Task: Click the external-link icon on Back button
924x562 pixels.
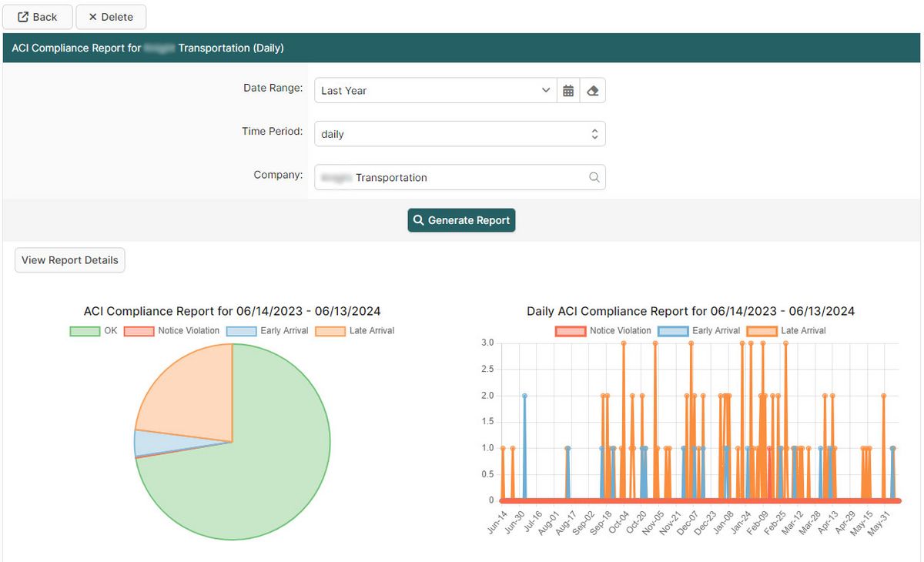Action: point(22,16)
